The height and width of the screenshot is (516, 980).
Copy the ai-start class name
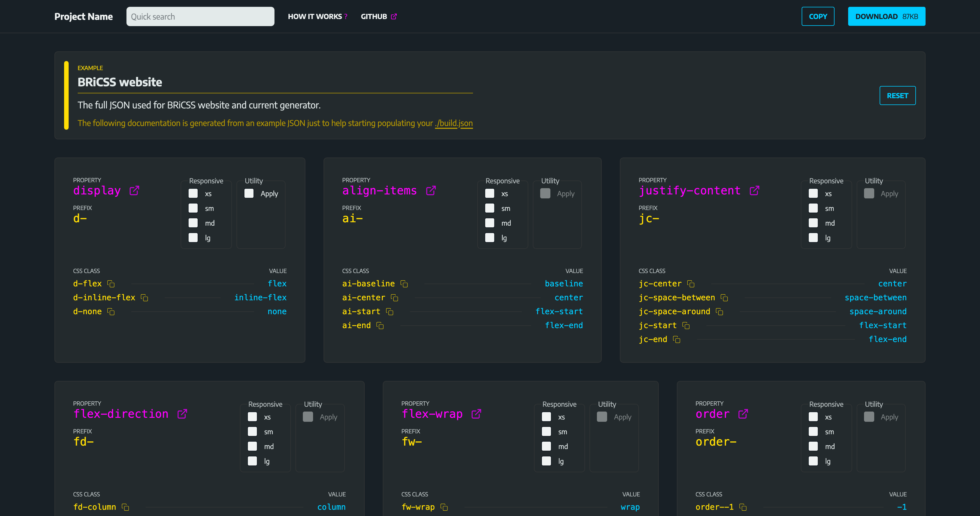click(x=390, y=312)
